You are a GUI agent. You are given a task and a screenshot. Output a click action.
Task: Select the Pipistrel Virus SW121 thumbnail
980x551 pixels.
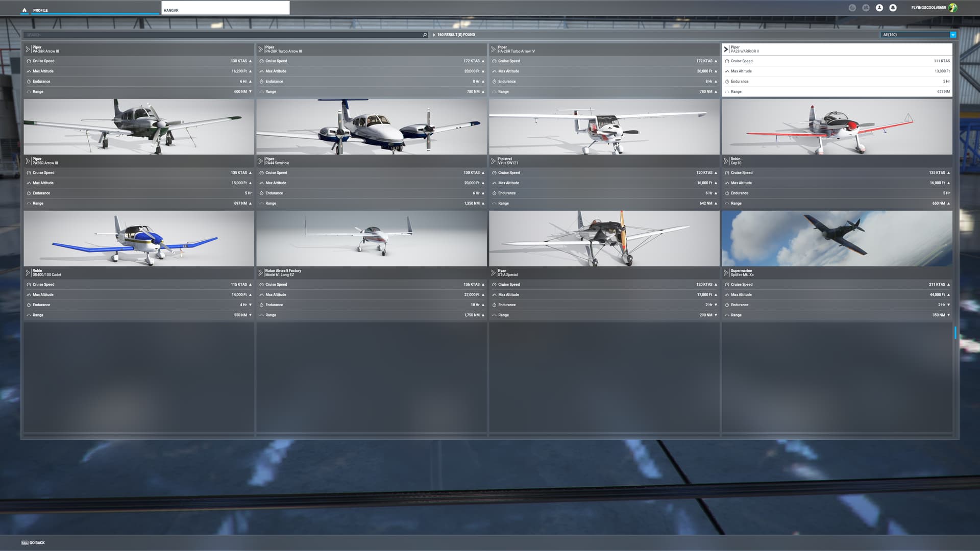click(604, 127)
